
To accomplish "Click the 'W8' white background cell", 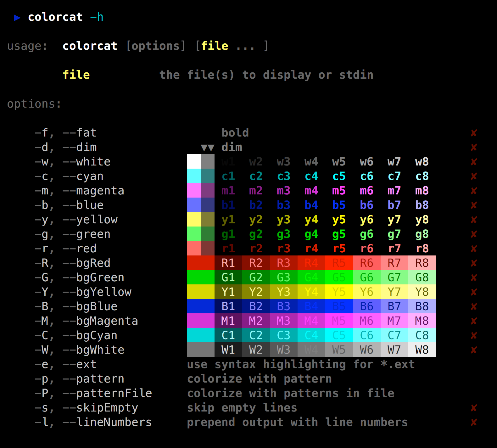I will pos(422,350).
